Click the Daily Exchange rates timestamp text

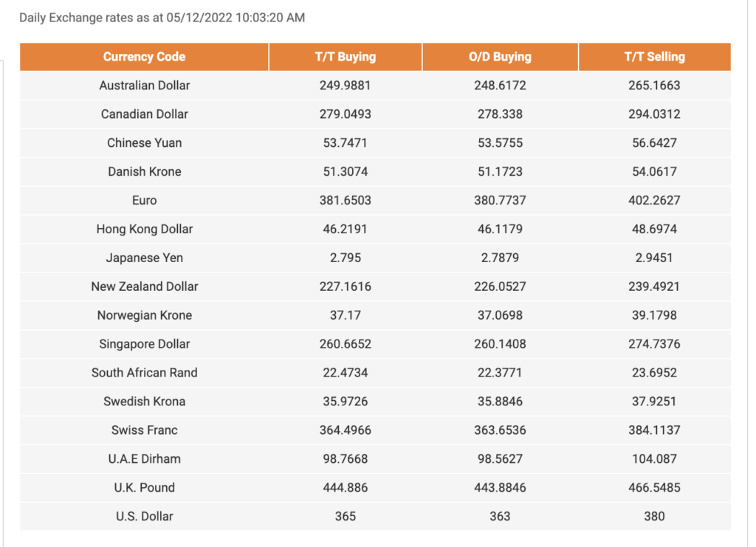pyautogui.click(x=162, y=18)
